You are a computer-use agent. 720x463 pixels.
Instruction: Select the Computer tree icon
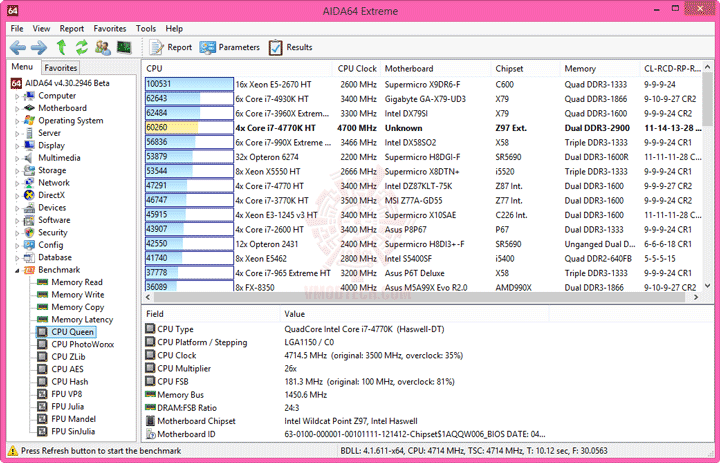(x=30, y=96)
